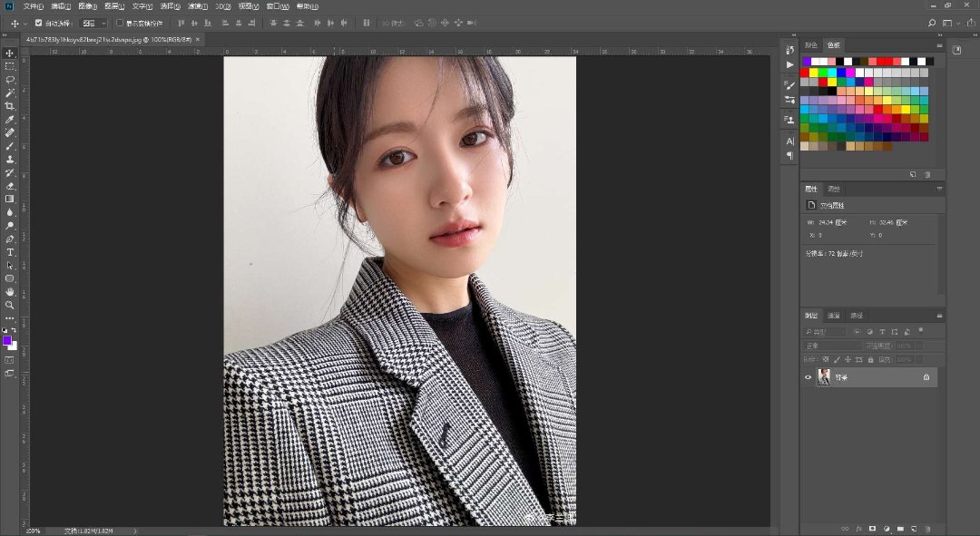Screen dimensions: 980x536
Task: Open the 滤镜 menu
Action: coord(196,6)
